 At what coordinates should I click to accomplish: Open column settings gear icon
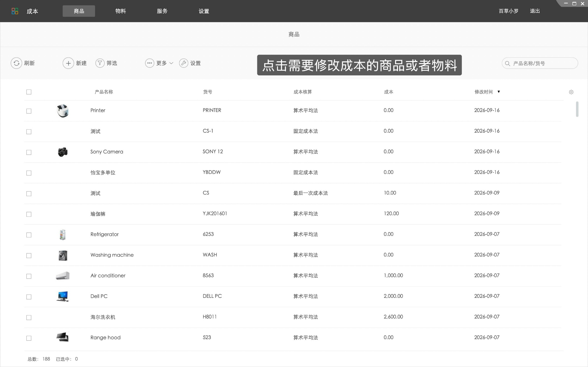571,92
